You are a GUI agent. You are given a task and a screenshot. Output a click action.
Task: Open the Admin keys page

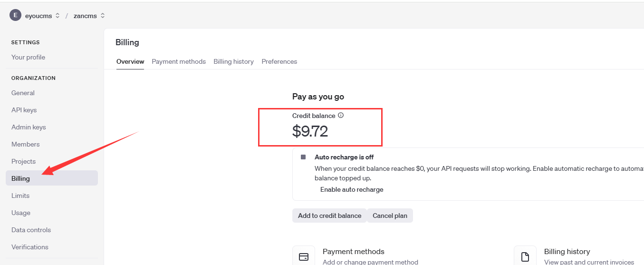pos(29,127)
